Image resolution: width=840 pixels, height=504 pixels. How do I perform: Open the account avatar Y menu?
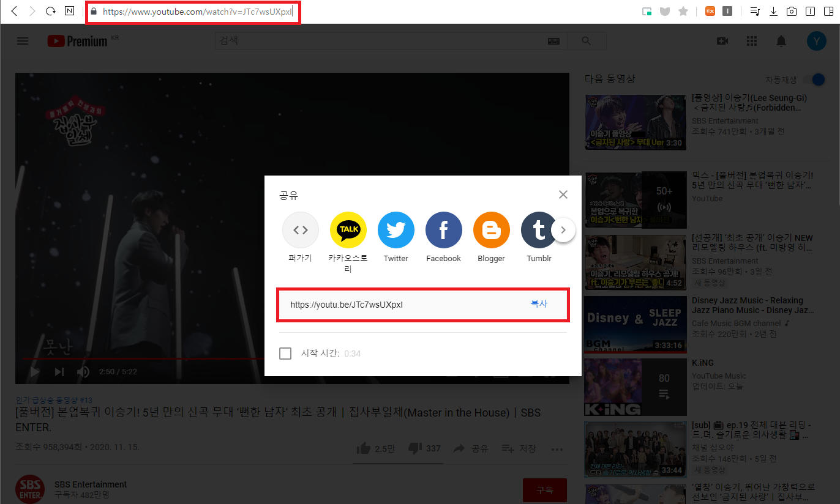(816, 41)
